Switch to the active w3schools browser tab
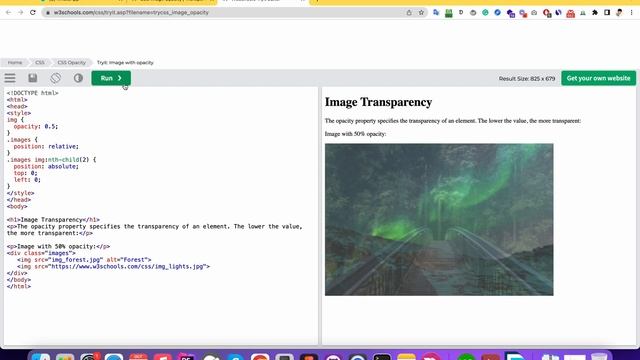This screenshot has width=640, height=360. (263, 1)
